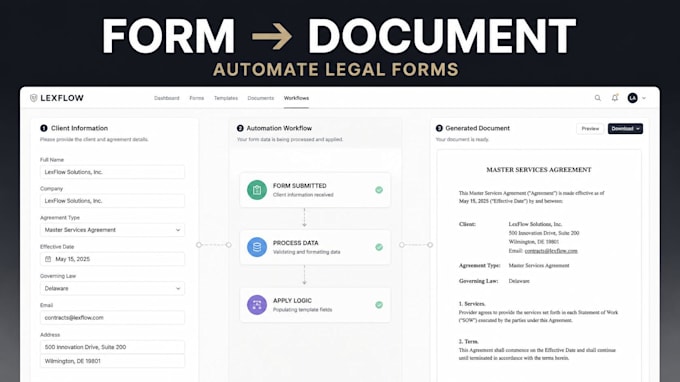Open search with the magnifier icon
680x382 pixels.
tap(598, 98)
